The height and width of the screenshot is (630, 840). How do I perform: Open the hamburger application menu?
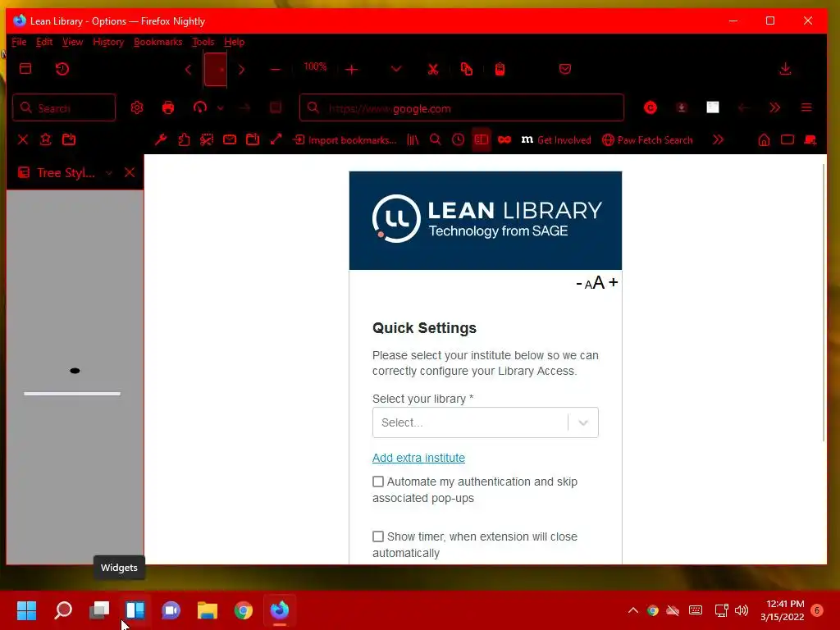click(806, 107)
